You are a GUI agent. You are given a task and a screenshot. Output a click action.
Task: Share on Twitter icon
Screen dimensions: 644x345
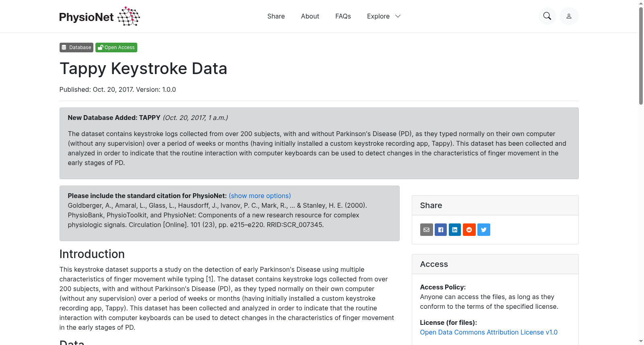coord(484,229)
